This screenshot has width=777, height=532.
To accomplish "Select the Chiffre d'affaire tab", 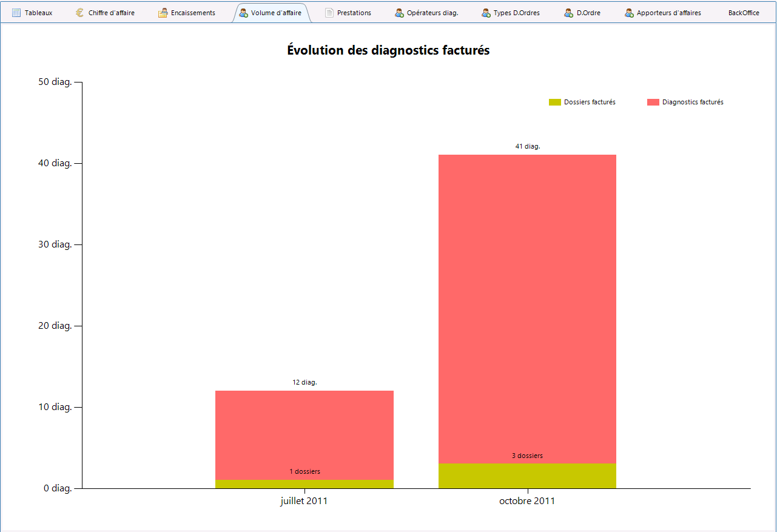I will pos(106,13).
